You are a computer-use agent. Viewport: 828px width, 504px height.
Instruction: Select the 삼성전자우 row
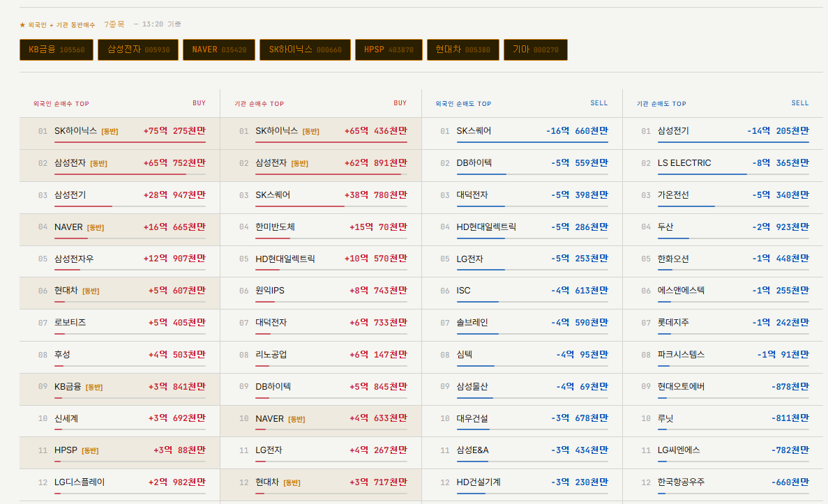[120, 262]
